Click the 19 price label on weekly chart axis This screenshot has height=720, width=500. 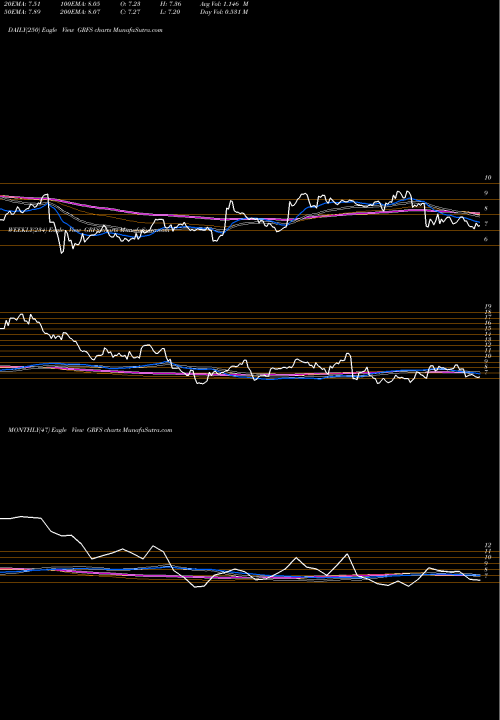tap(489, 306)
